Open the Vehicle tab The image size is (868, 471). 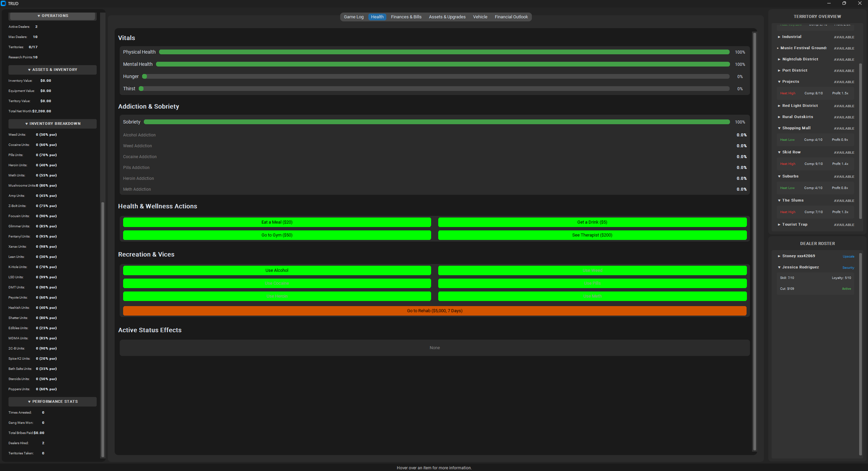[x=480, y=17]
